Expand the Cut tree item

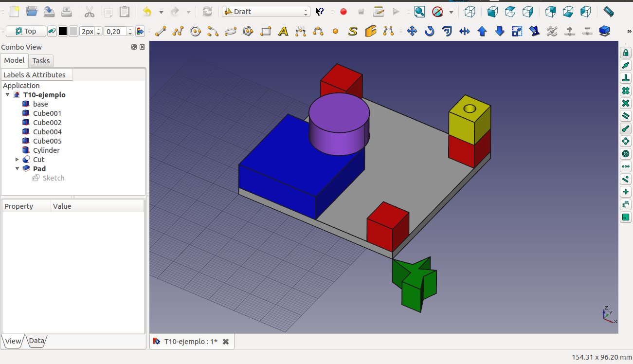[x=18, y=160]
